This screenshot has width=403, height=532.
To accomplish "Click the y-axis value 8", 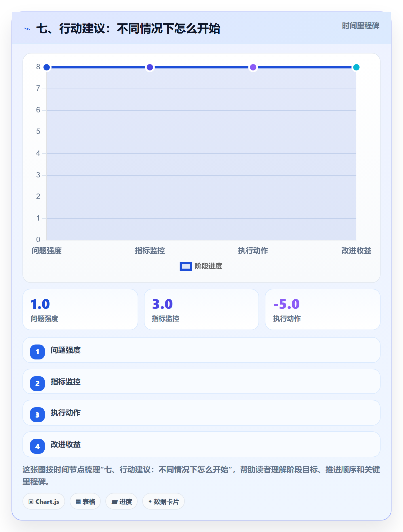I will [x=38, y=67].
